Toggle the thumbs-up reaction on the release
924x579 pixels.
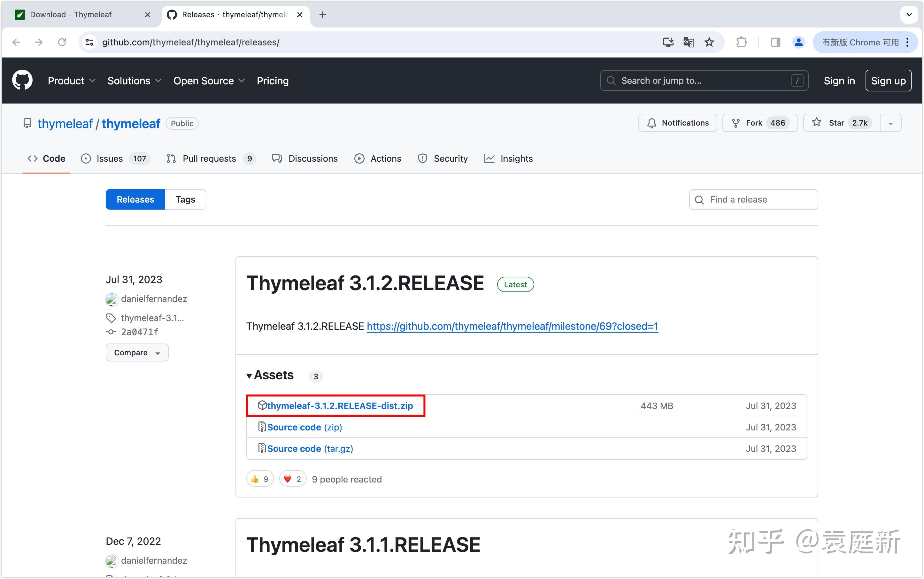[260, 478]
